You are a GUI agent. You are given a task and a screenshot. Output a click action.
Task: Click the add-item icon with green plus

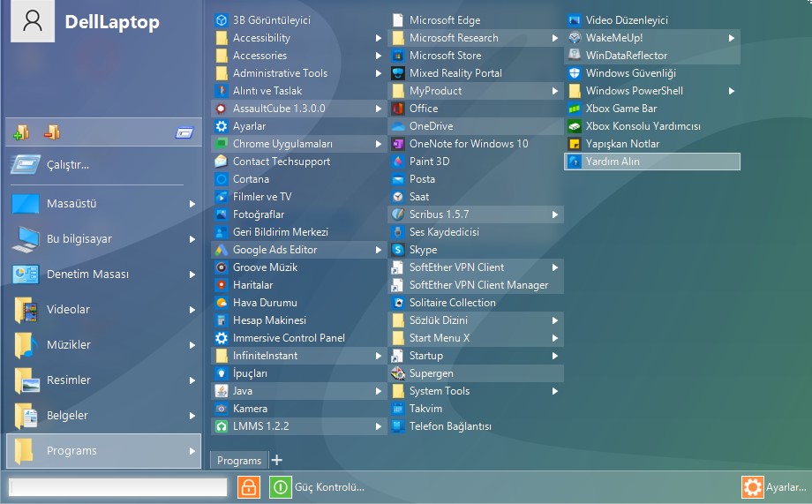[20, 132]
